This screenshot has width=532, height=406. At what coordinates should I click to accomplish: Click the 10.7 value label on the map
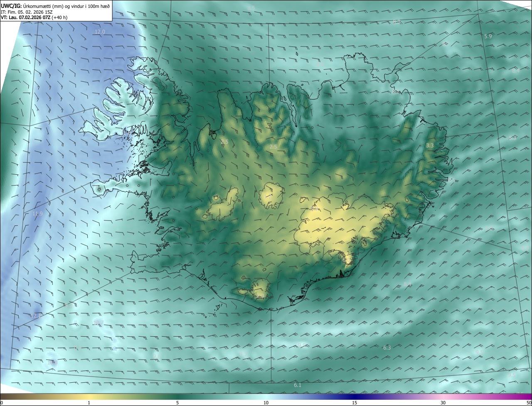(99, 323)
